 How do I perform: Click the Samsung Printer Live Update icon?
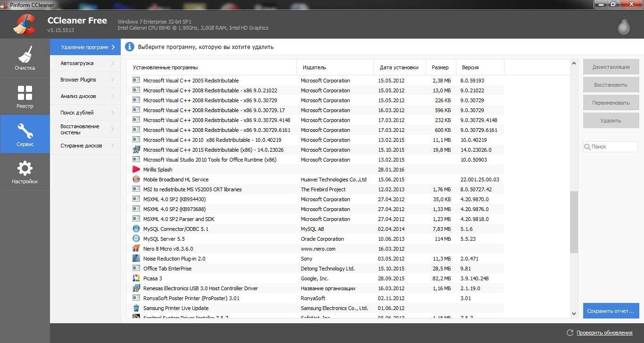(x=136, y=308)
